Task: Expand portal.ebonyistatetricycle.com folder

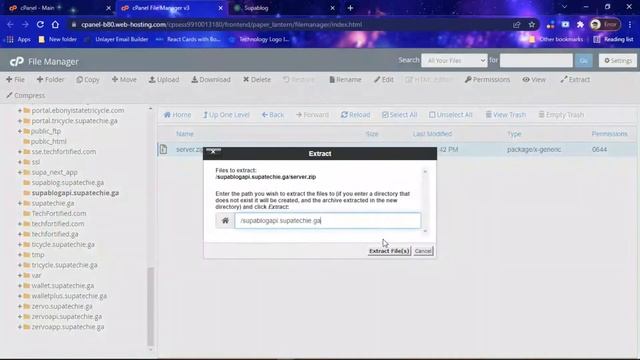Action: click(x=20, y=111)
